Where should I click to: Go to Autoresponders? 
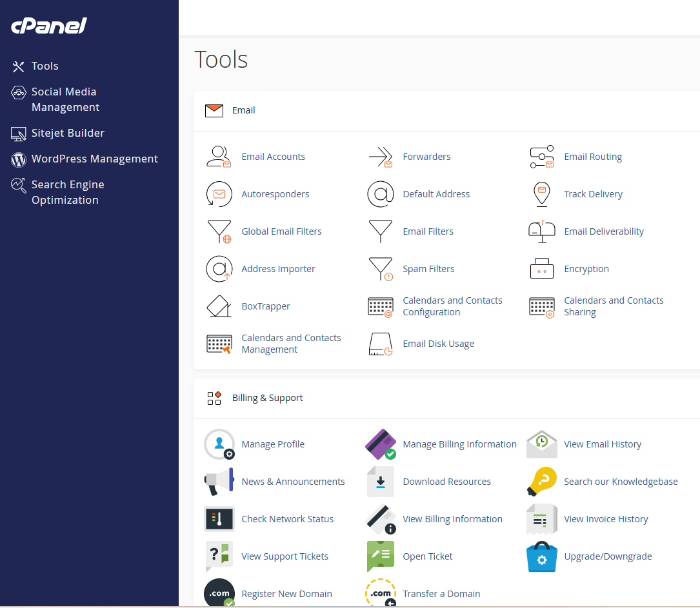click(275, 194)
